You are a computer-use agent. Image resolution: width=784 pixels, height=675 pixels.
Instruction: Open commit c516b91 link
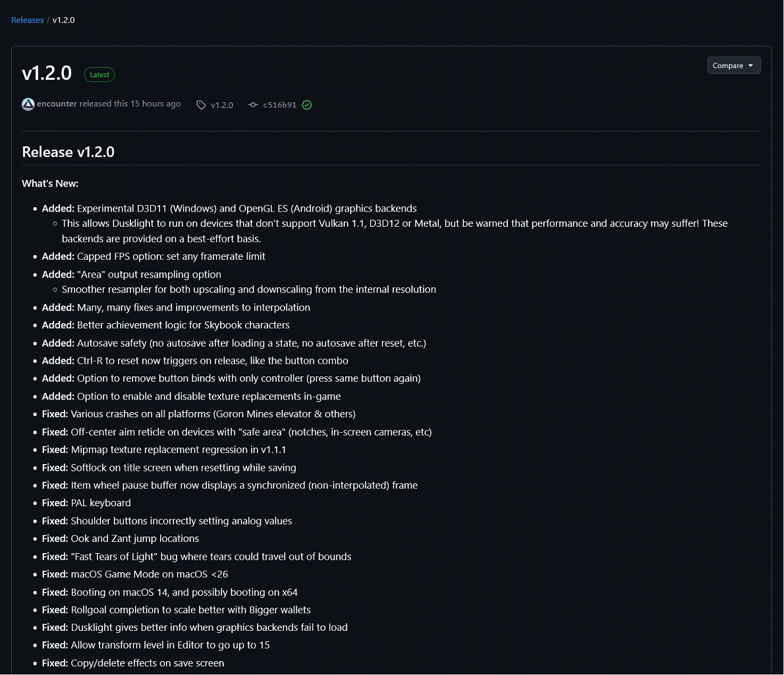tap(279, 105)
